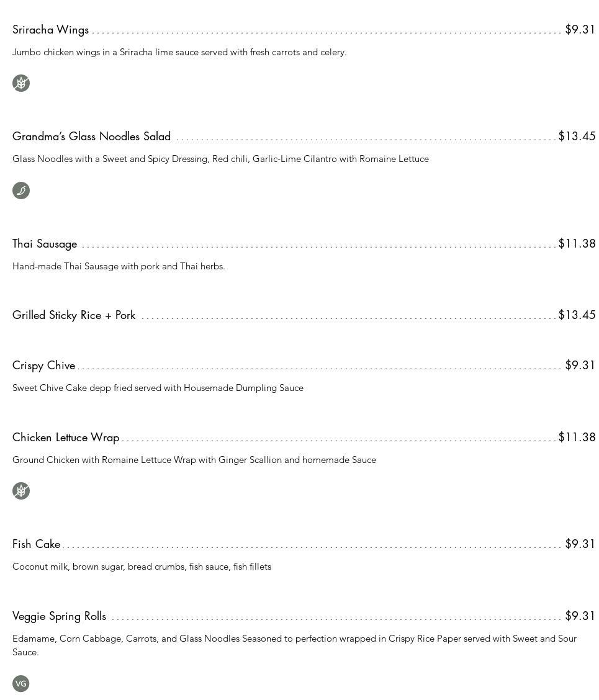This screenshot has width=599, height=700.
Task: Click the Fish Cake $9.31 price
Action: point(580,544)
